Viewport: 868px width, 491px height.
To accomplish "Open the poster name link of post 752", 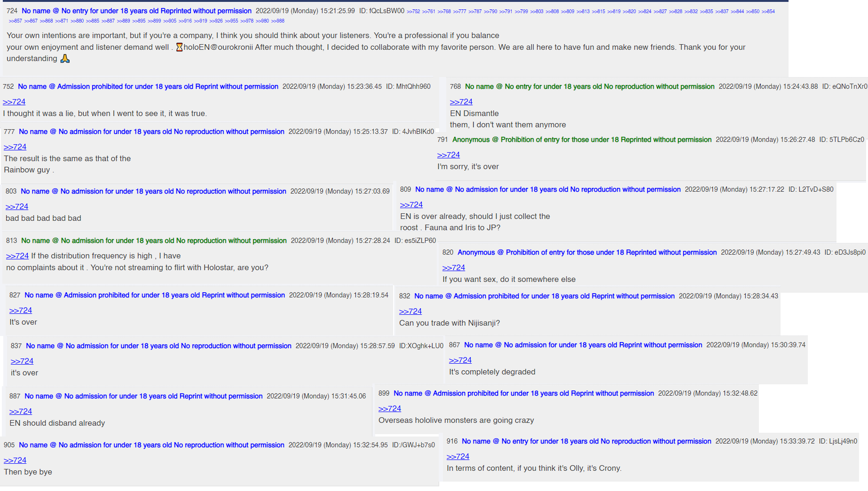I will pos(148,86).
